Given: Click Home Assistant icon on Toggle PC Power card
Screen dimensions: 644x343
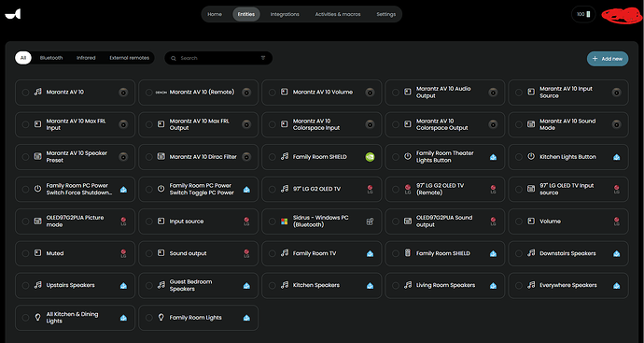Looking at the screenshot, I should coord(246,190).
